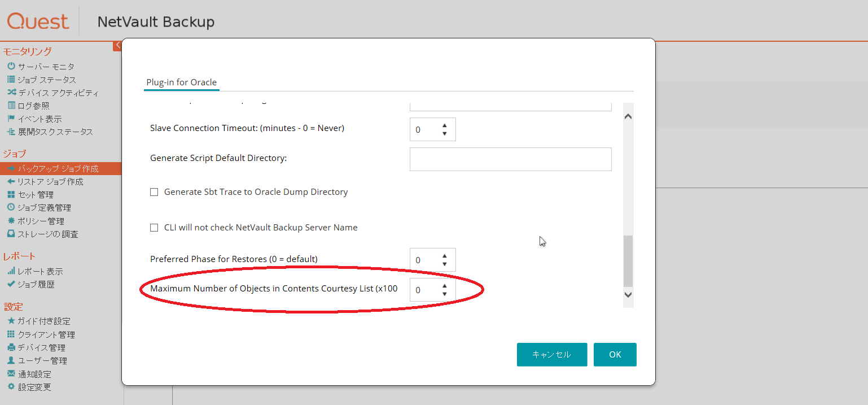Screen dimensions: 868x405
Task: Click the 設定変更 cog icon
Action: tap(11, 387)
